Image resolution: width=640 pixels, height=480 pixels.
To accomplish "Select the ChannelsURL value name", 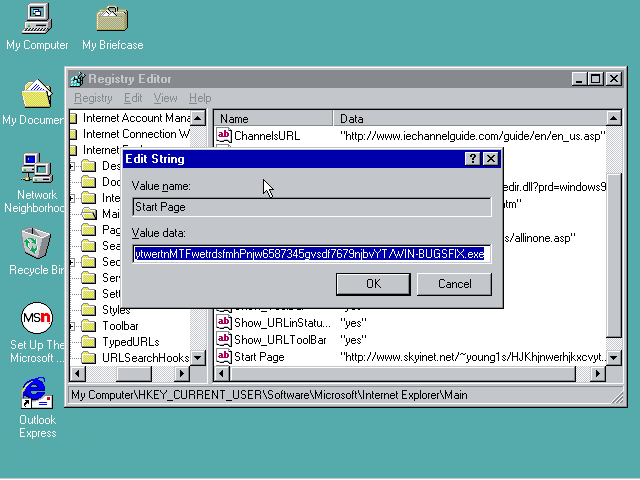I will pos(267,136).
